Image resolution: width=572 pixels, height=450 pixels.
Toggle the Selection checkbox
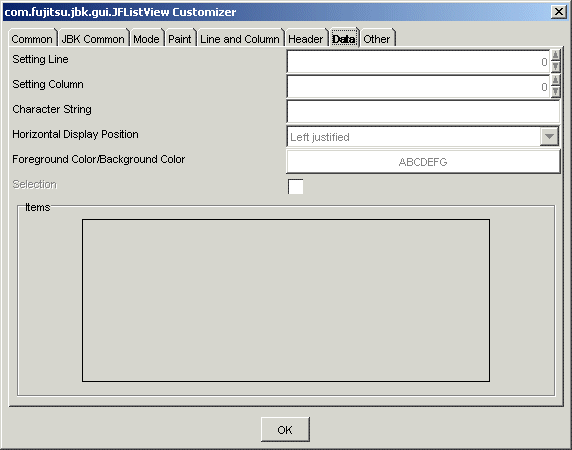pos(295,187)
